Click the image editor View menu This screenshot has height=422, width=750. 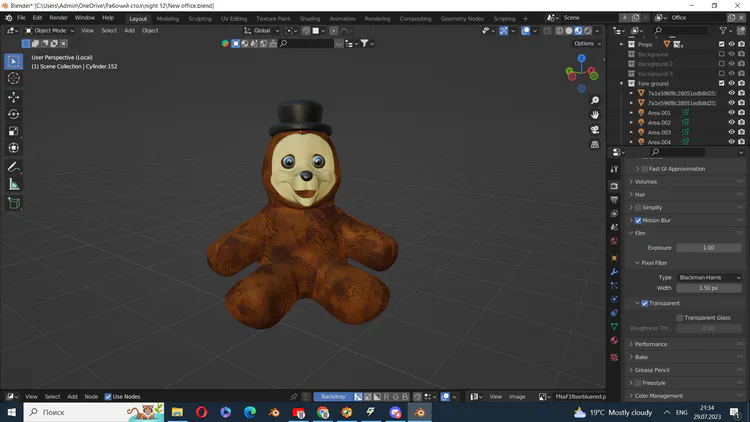[x=496, y=397]
